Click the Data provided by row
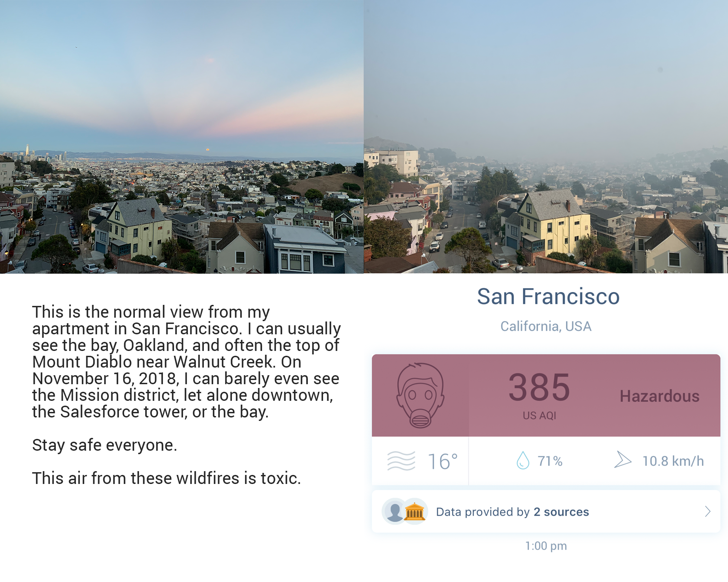The image size is (728, 582). (546, 511)
